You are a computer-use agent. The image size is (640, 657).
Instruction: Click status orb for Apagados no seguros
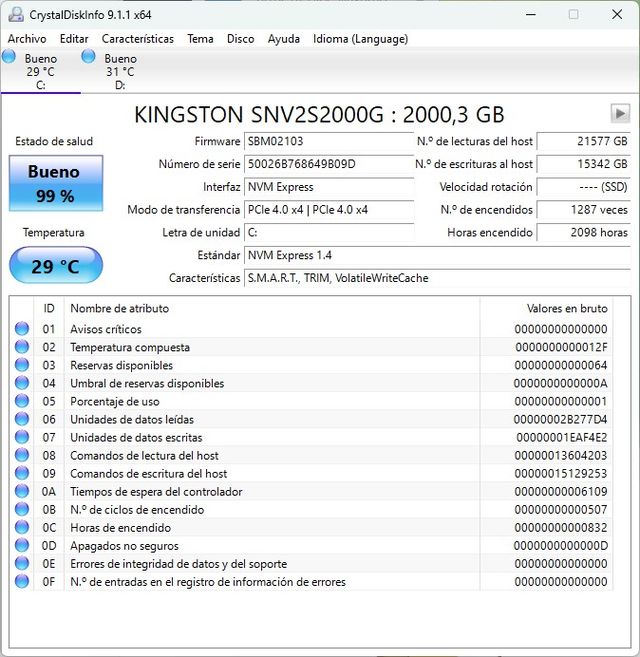(x=22, y=546)
